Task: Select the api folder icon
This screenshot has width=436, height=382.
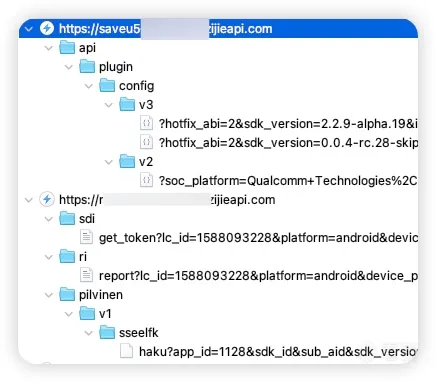Action: click(x=67, y=47)
